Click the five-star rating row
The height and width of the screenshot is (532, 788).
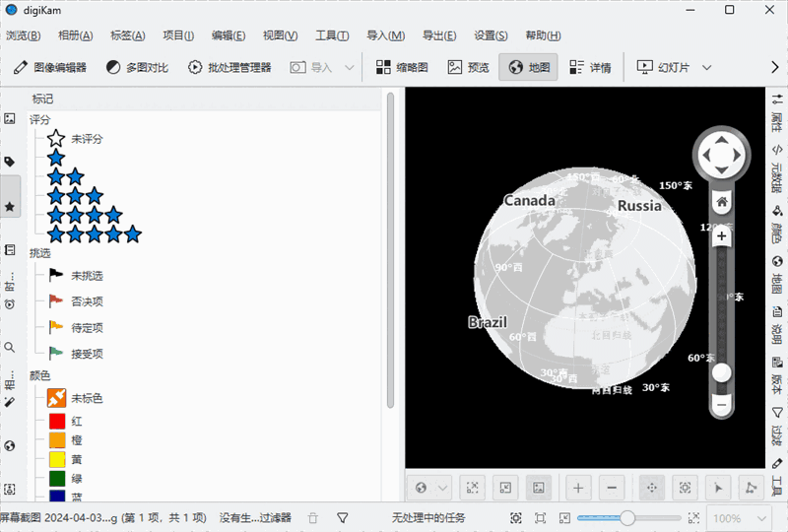tap(95, 234)
